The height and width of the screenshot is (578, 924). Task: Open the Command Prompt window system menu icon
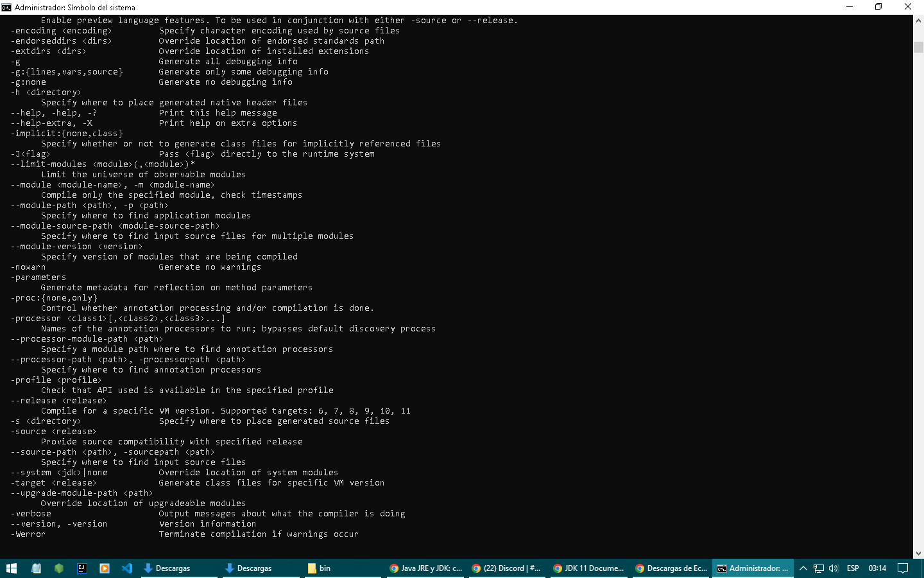pyautogui.click(x=6, y=7)
